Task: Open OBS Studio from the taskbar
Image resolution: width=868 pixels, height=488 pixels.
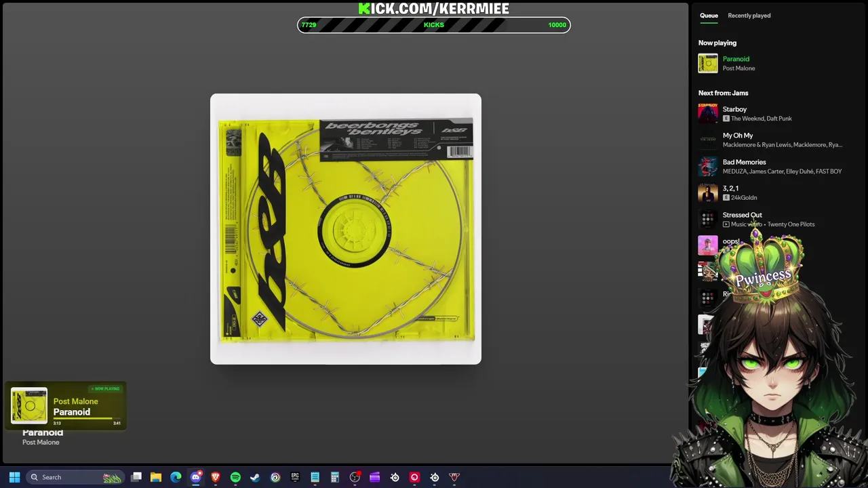Action: pyautogui.click(x=355, y=477)
